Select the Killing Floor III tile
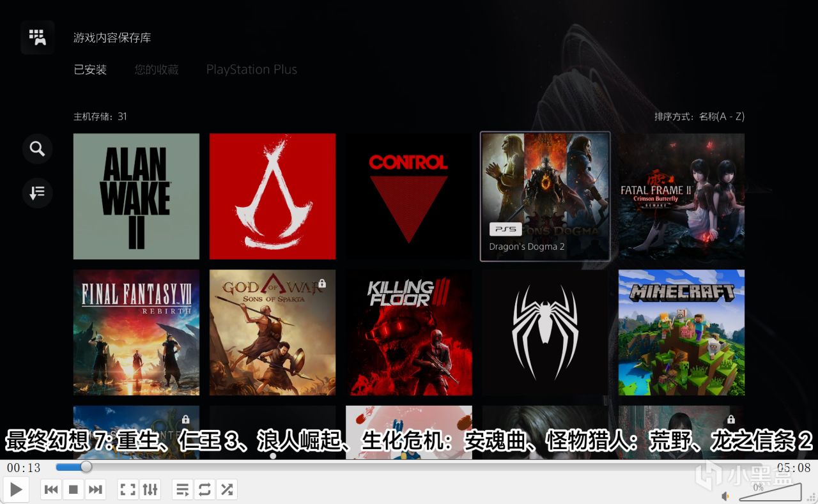This screenshot has width=818, height=504. click(409, 332)
